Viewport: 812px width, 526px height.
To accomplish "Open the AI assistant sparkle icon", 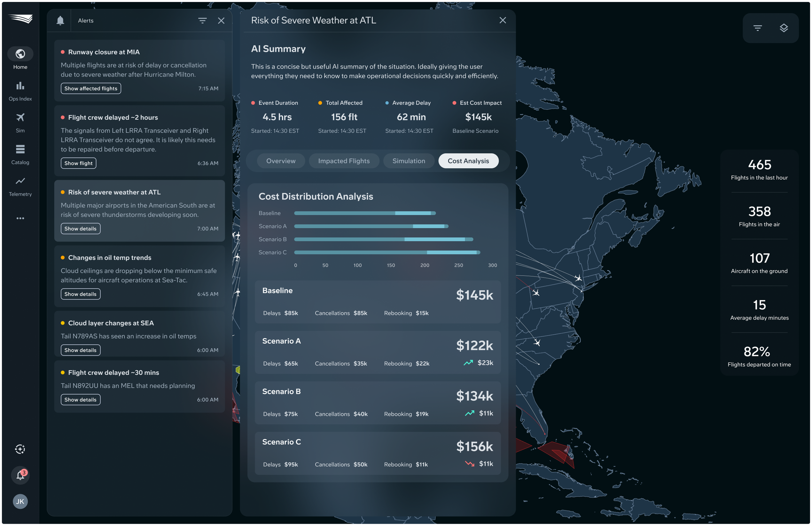I will point(20,449).
